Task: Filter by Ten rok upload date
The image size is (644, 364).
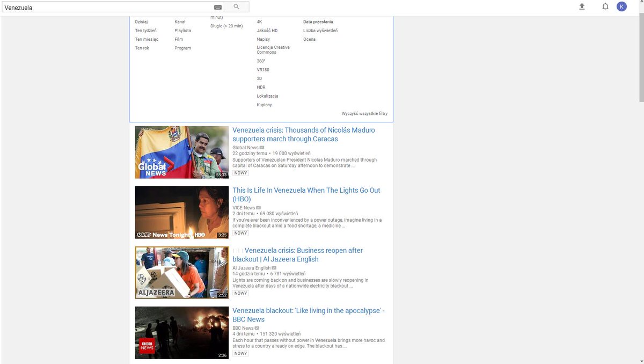Action: tap(142, 48)
